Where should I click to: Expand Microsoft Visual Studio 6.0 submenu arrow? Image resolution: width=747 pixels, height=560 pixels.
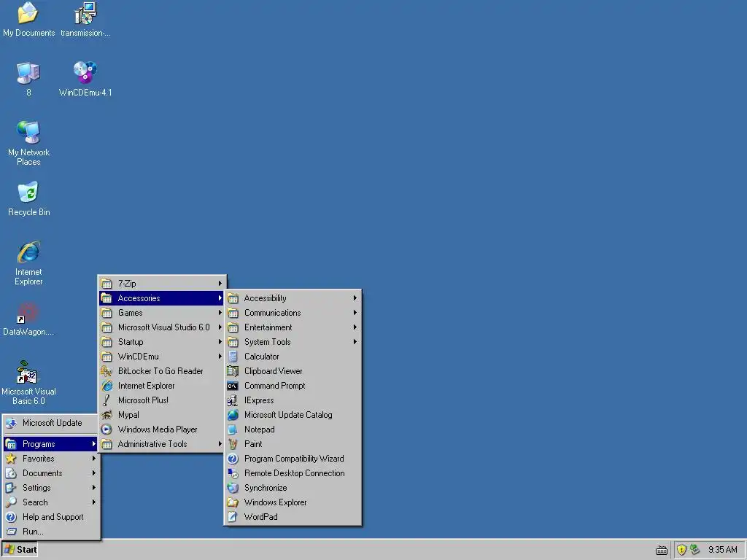pos(220,327)
